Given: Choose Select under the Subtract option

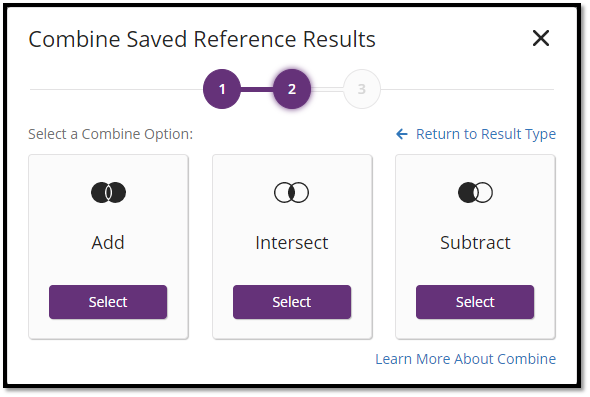Looking at the screenshot, I should pyautogui.click(x=475, y=302).
